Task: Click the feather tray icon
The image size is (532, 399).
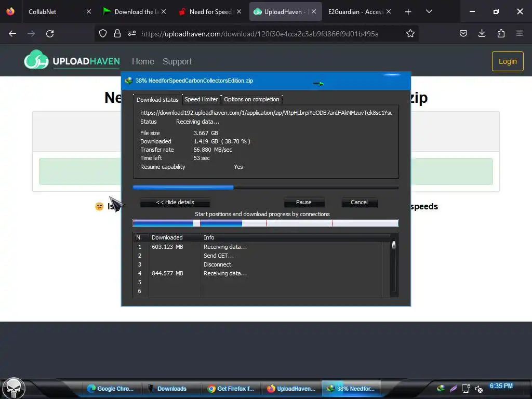Action: coord(453,389)
